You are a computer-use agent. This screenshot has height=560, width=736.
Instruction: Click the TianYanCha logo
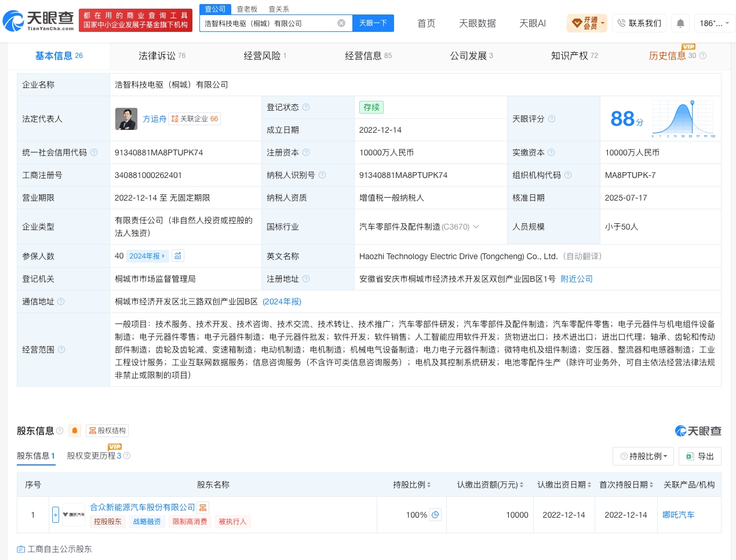[39, 21]
